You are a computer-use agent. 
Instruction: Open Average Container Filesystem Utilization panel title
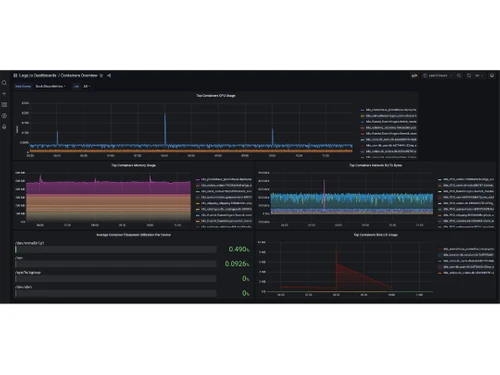pyautogui.click(x=133, y=235)
